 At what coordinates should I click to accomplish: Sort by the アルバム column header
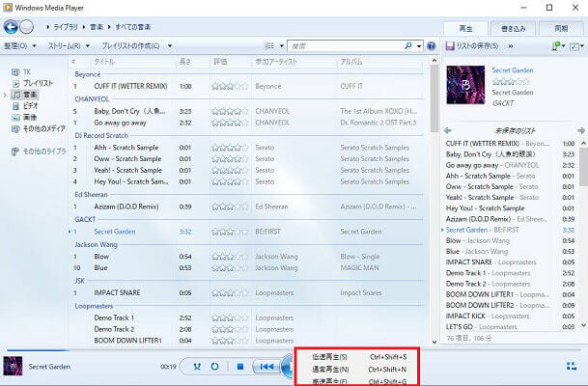click(x=351, y=62)
